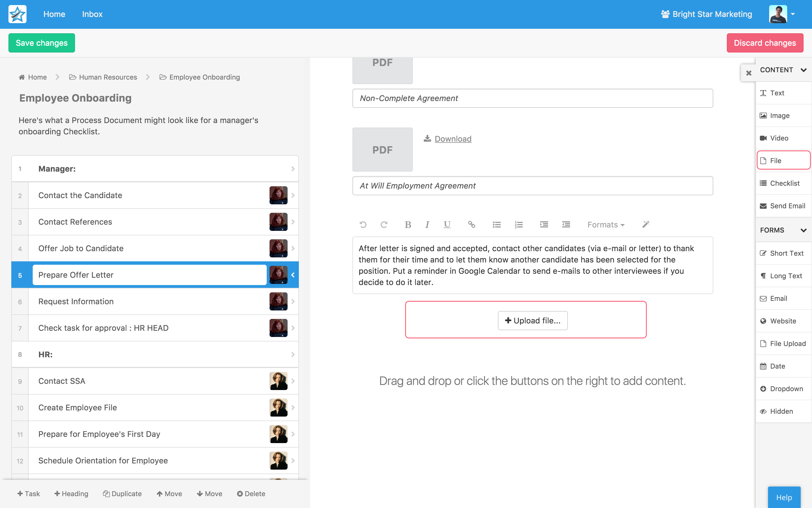Add a new Task from bottom bar
Screen dimensions: 812x508
(x=28, y=494)
